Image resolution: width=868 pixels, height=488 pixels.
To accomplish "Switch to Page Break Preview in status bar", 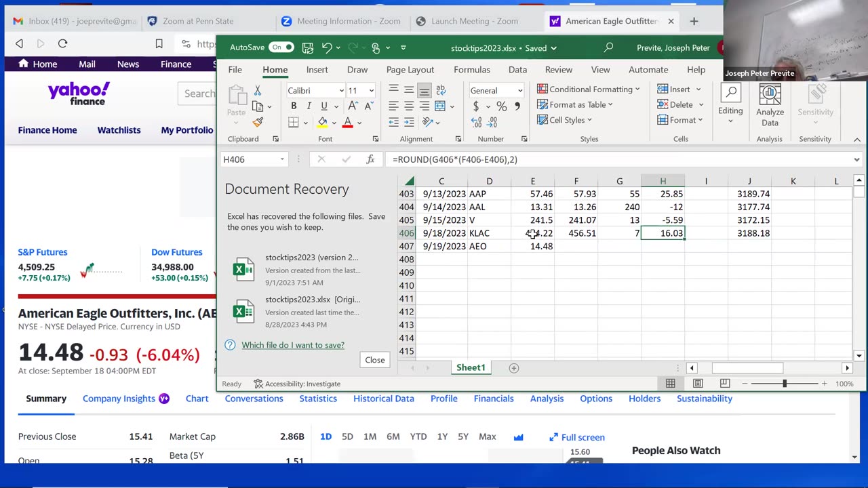I will coord(725,384).
